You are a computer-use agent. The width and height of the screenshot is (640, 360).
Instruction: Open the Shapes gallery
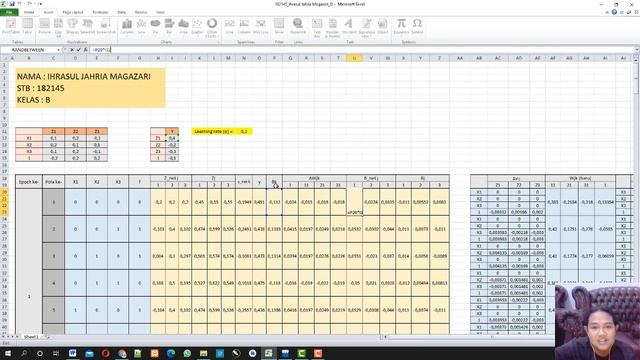(x=72, y=26)
